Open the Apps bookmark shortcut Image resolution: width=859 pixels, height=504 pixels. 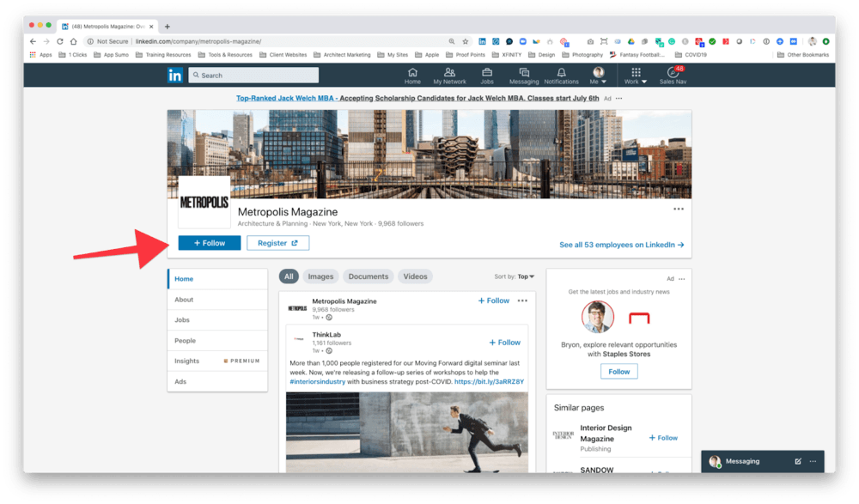click(41, 55)
